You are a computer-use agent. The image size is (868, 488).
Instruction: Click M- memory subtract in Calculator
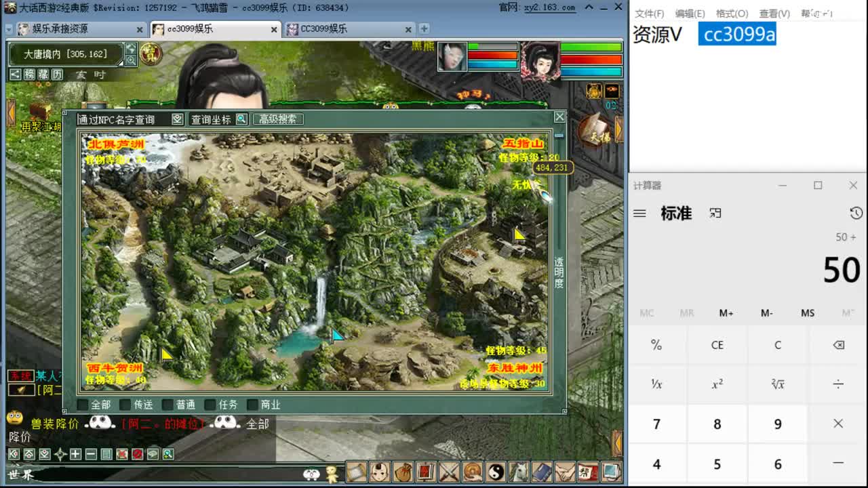pyautogui.click(x=767, y=313)
